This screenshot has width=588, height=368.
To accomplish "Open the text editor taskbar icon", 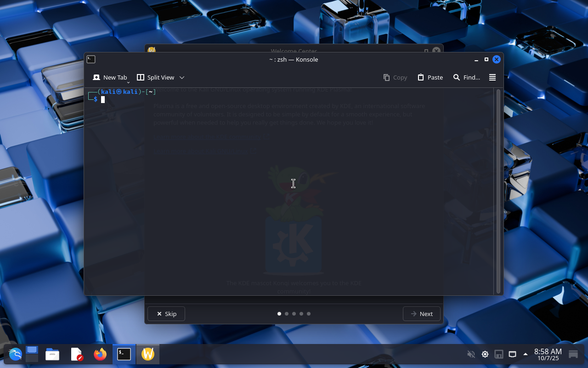I will pyautogui.click(x=76, y=354).
